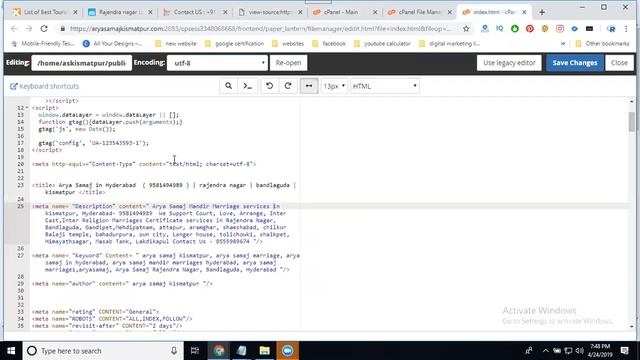Close the index.html tab

(524, 12)
